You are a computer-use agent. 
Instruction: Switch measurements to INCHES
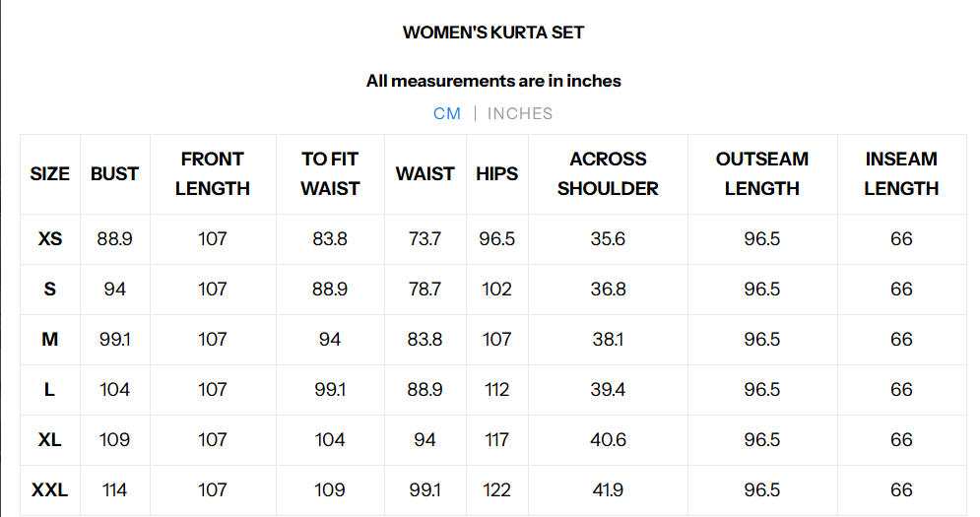[520, 113]
